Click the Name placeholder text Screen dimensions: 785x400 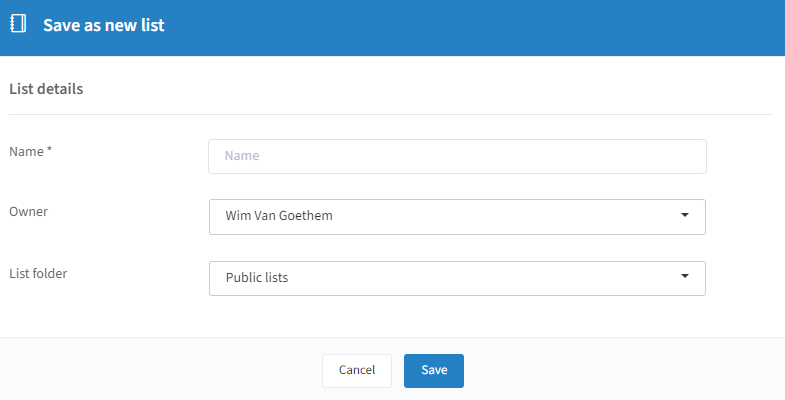click(242, 156)
